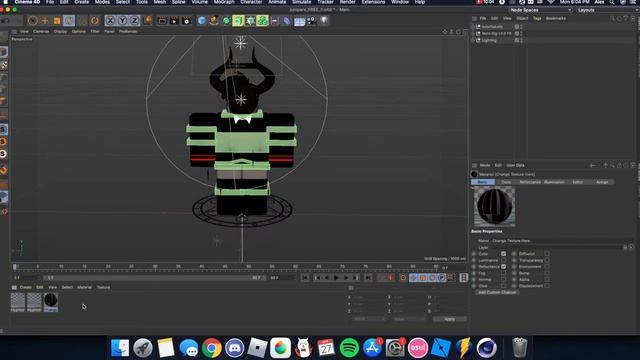The image size is (640, 360).
Task: Open the viewport hamburger menu
Action: (x=14, y=31)
